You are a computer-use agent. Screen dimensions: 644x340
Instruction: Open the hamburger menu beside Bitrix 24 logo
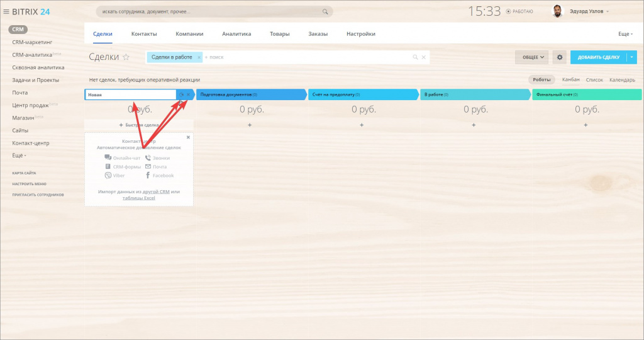6,11
